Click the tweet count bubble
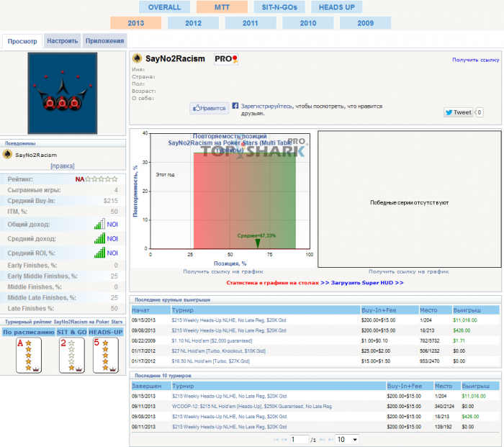The width and height of the screenshot is (504, 447). tap(479, 112)
